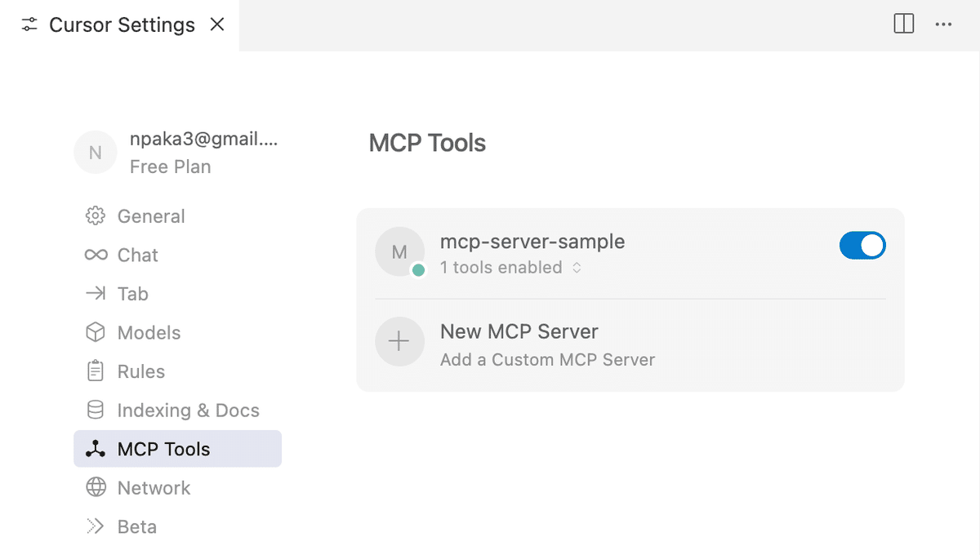The width and height of the screenshot is (980, 555).
Task: Click the Rules clipboard icon
Action: click(x=96, y=371)
